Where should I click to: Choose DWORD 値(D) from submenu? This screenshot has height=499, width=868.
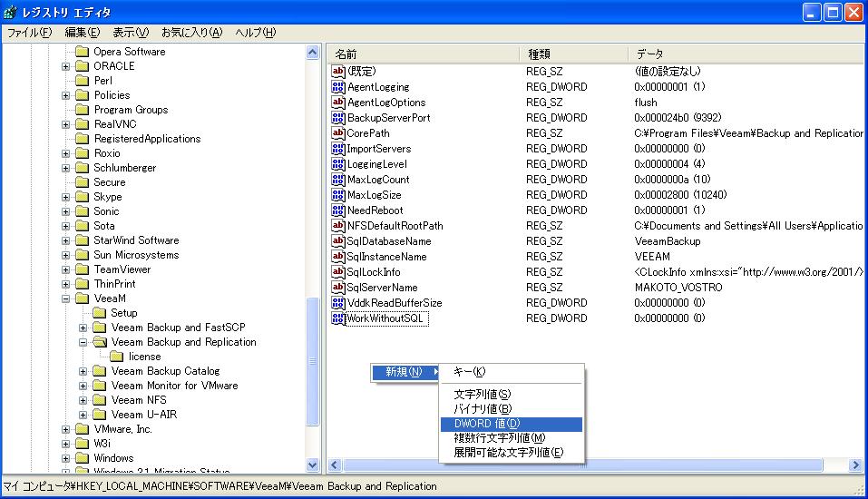coord(512,424)
